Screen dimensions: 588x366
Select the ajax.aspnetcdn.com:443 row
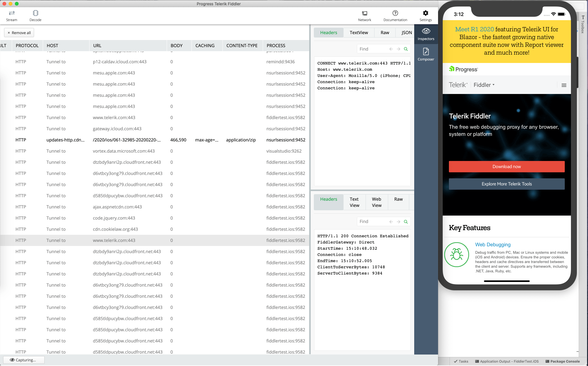tap(155, 207)
